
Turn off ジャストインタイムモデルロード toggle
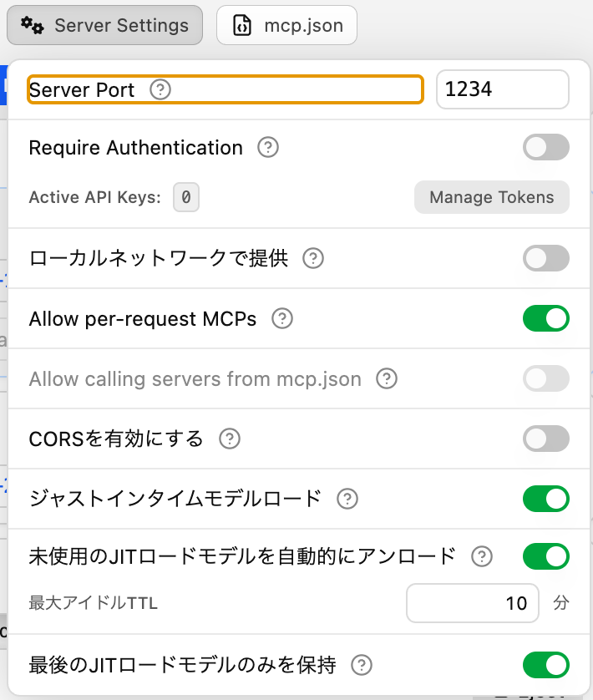click(x=545, y=499)
